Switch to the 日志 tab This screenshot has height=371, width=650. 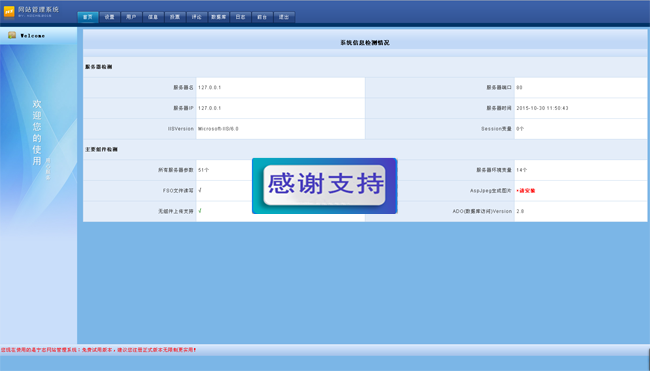tap(240, 17)
